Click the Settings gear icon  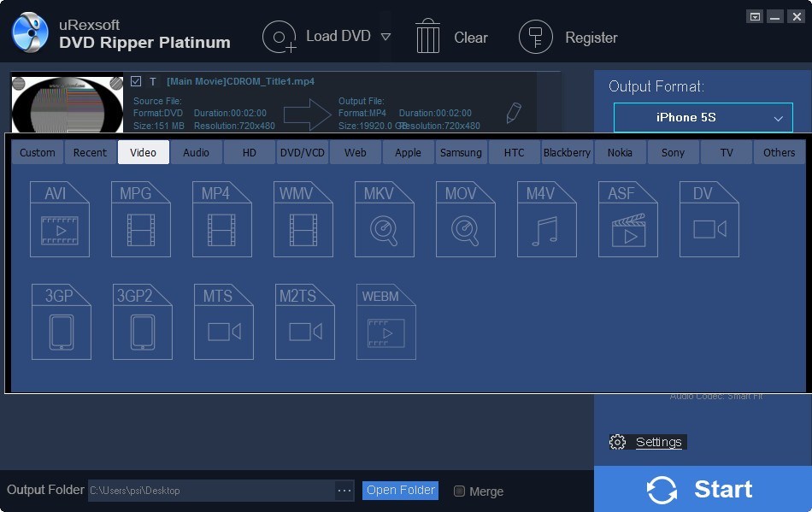[617, 442]
